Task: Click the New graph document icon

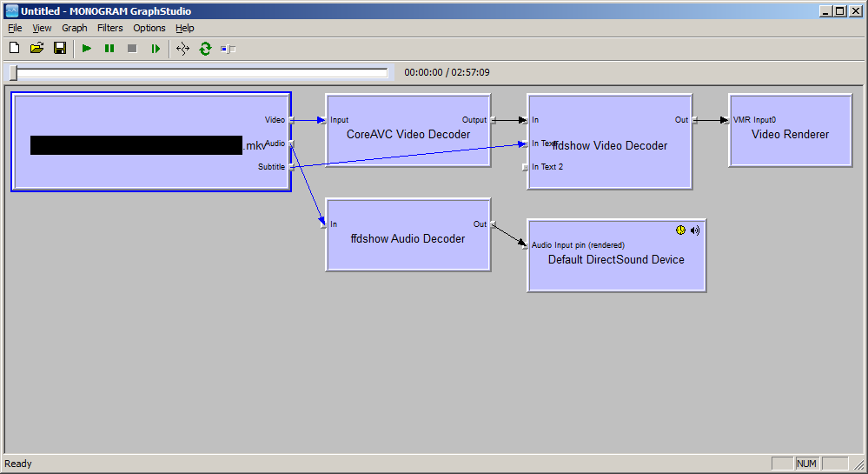Action: click(x=14, y=49)
